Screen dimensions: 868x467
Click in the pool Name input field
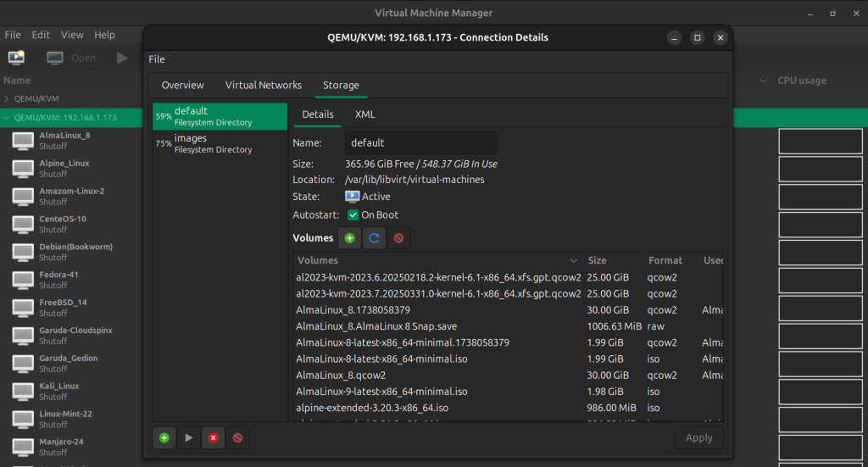(420, 142)
